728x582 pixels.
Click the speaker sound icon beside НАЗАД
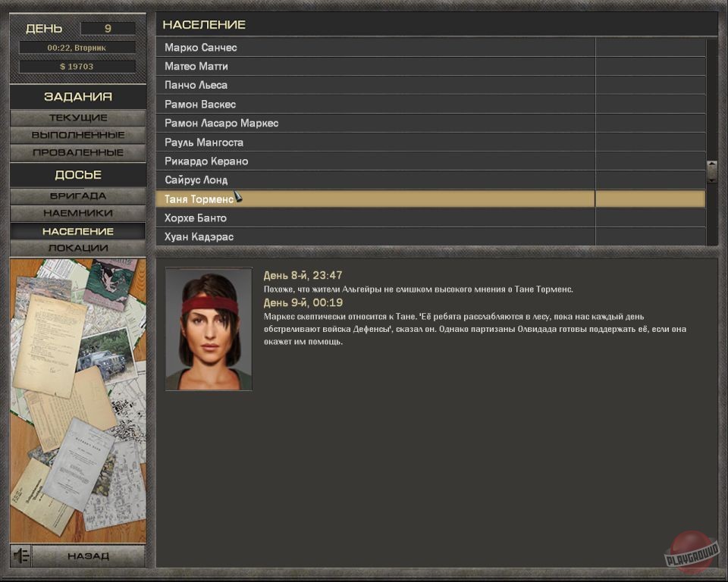click(21, 555)
